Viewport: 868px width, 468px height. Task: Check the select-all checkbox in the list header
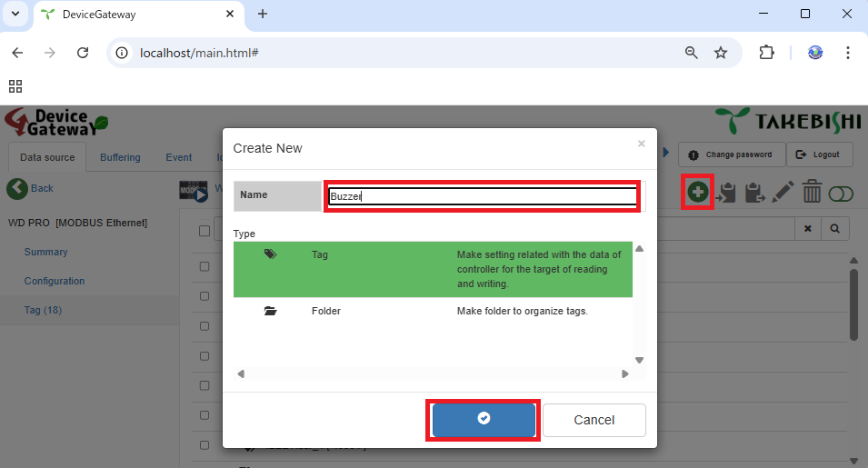(205, 231)
